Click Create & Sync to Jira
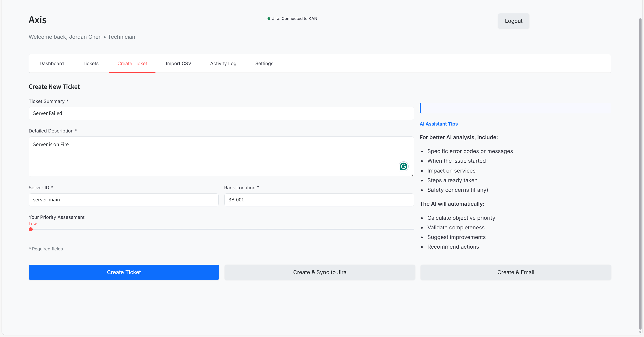Viewport: 644px width, 337px height. point(319,272)
